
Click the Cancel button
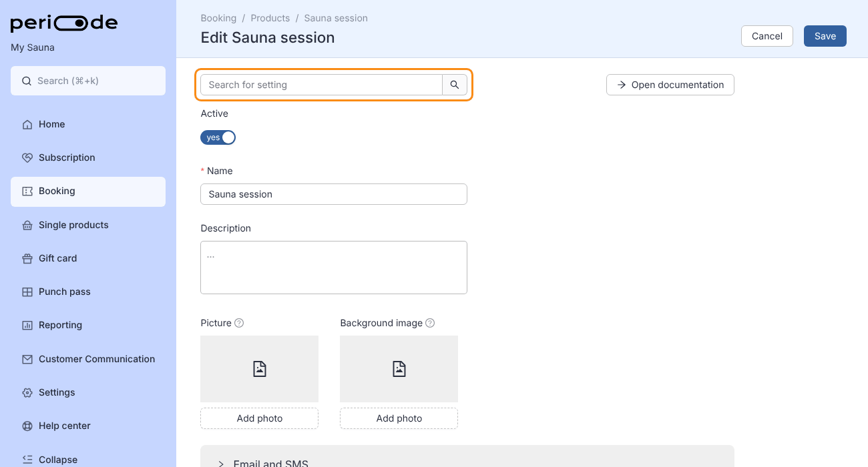[x=767, y=36]
